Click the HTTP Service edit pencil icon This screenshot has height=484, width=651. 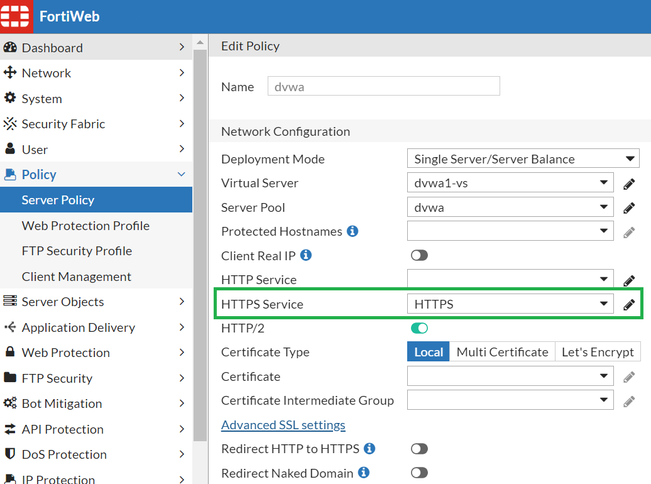coord(629,281)
